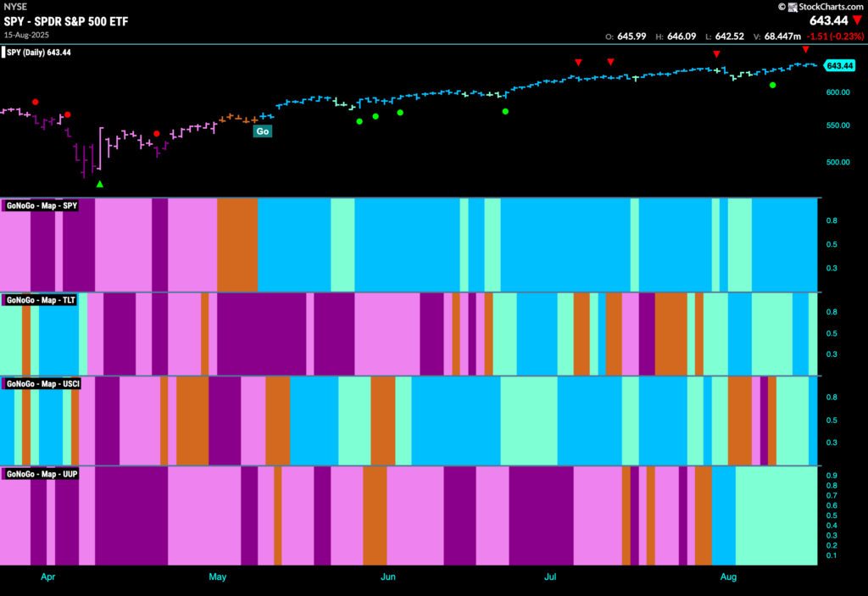Screen dimensions: 868x596
Task: Click the 'GoNoGo - Map - USCI' panel label
Action: 43,384
